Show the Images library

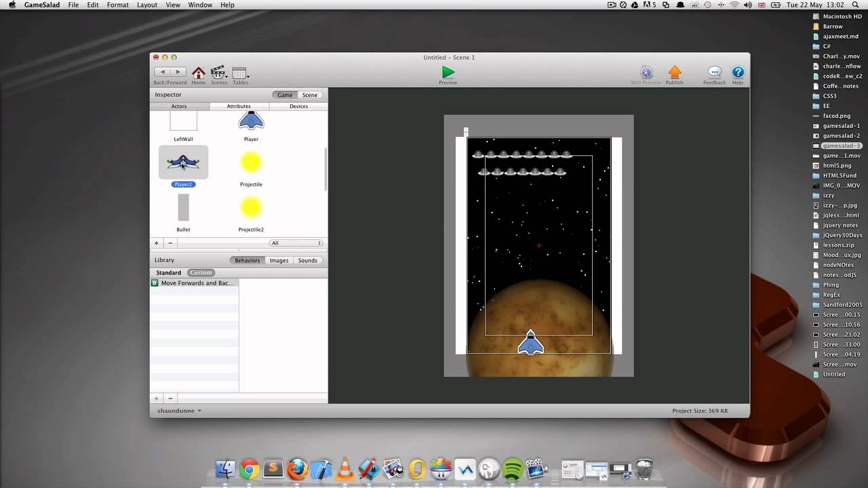279,260
